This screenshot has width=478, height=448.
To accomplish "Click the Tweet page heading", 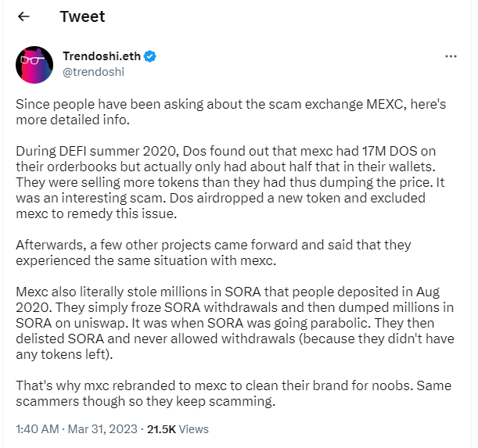I will [x=82, y=16].
